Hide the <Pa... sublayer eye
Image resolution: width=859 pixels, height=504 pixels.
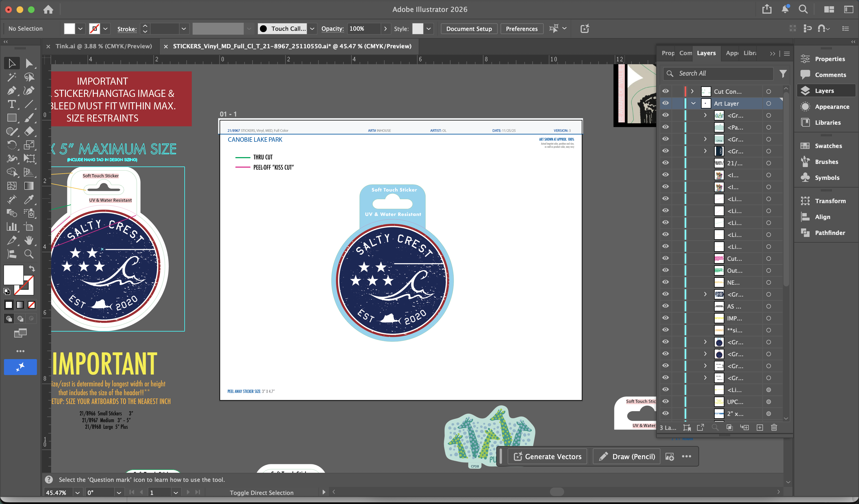pyautogui.click(x=665, y=127)
